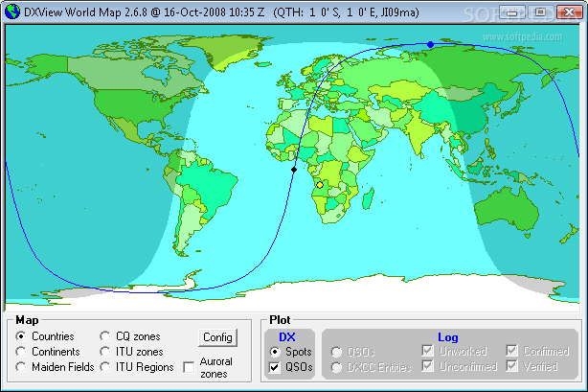
Task: Toggle the Unworked checkbox
Action: (x=427, y=351)
